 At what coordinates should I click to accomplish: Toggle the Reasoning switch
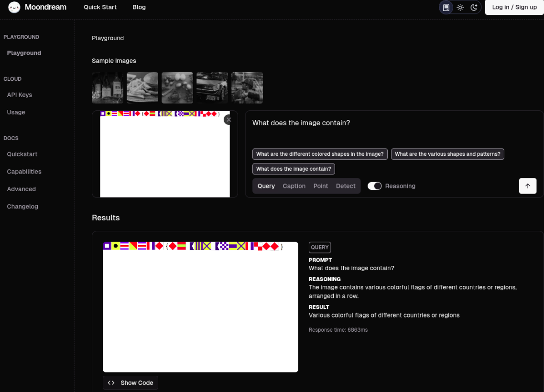[374, 186]
